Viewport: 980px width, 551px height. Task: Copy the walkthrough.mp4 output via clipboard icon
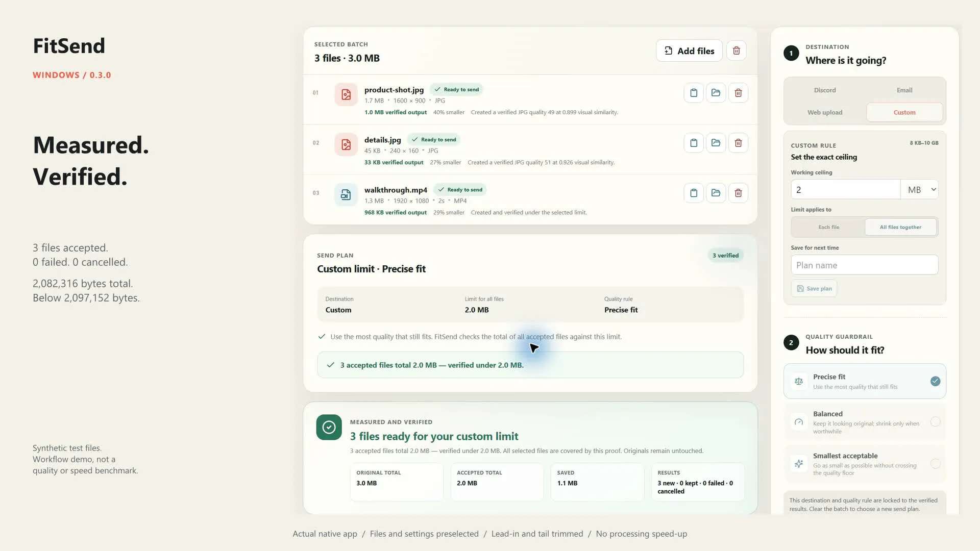pos(694,193)
